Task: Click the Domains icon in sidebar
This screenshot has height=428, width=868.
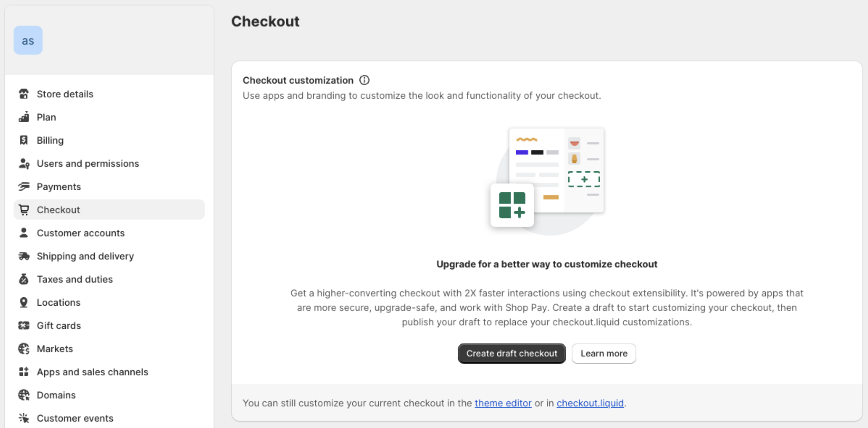Action: point(24,395)
